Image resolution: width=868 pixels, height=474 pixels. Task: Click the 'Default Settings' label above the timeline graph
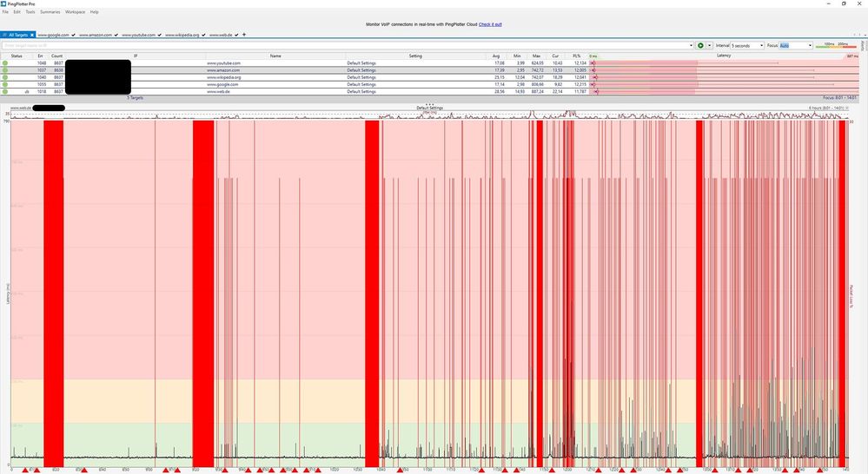429,108
